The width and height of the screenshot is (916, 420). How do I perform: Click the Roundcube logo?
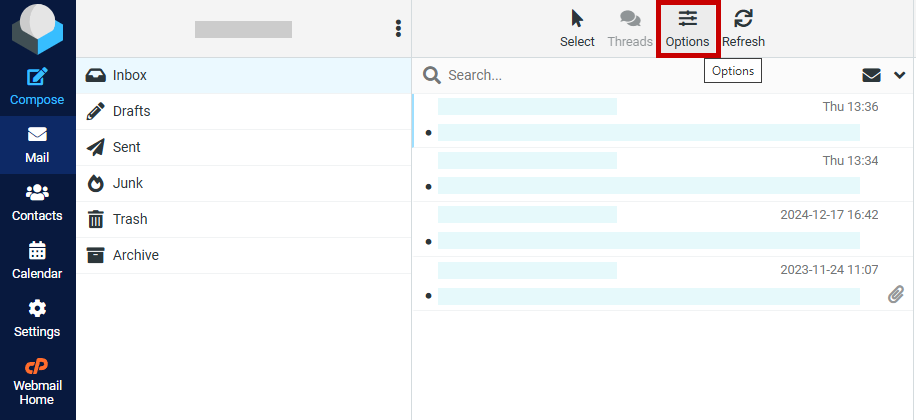[37, 29]
